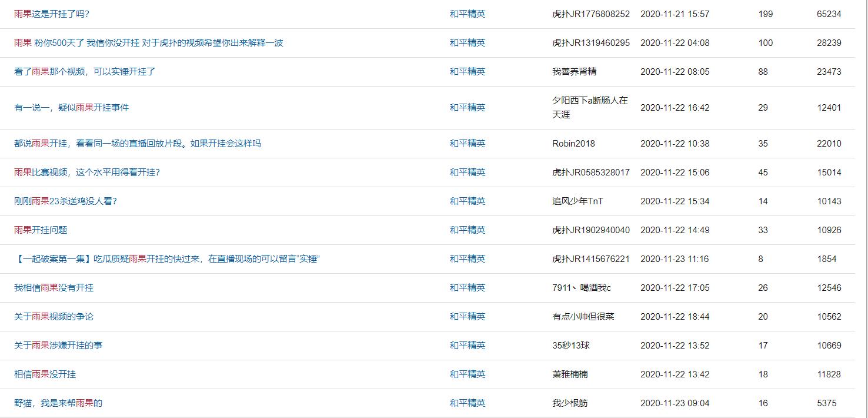Screen dimensions: 868x418
Task: Open thread starting with '都说雨果开挂，看看同一场'
Action: (137, 144)
